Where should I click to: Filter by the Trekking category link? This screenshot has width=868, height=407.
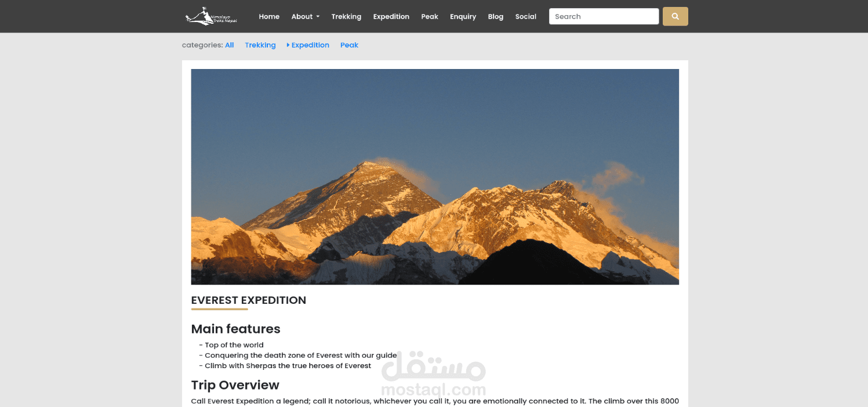pos(260,45)
